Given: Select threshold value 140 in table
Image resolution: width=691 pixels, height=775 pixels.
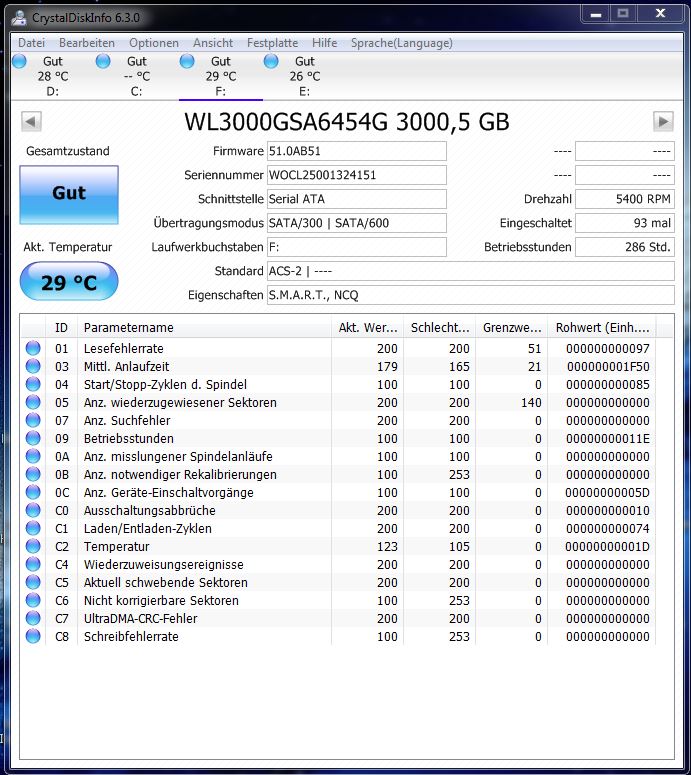Looking at the screenshot, I should click(531, 403).
